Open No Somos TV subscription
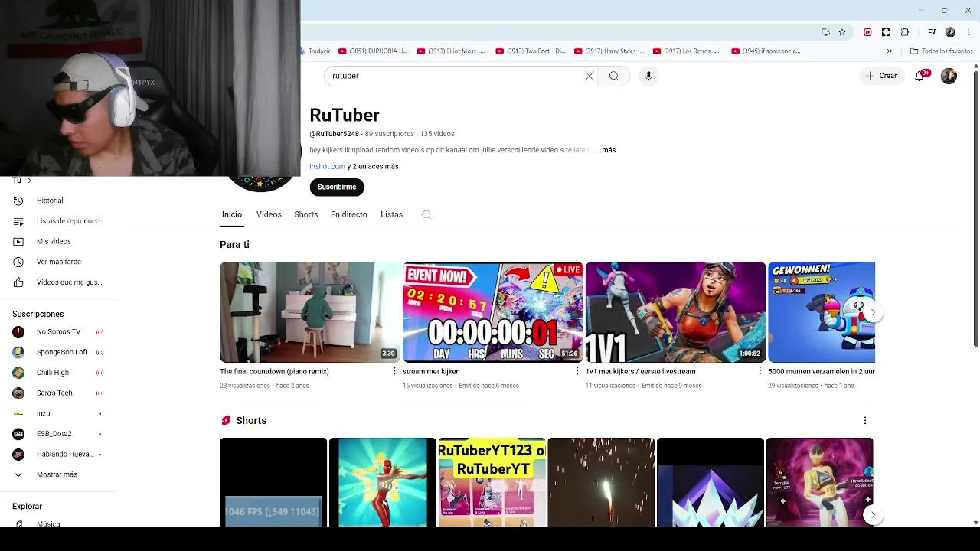The image size is (980, 551). pos(58,331)
